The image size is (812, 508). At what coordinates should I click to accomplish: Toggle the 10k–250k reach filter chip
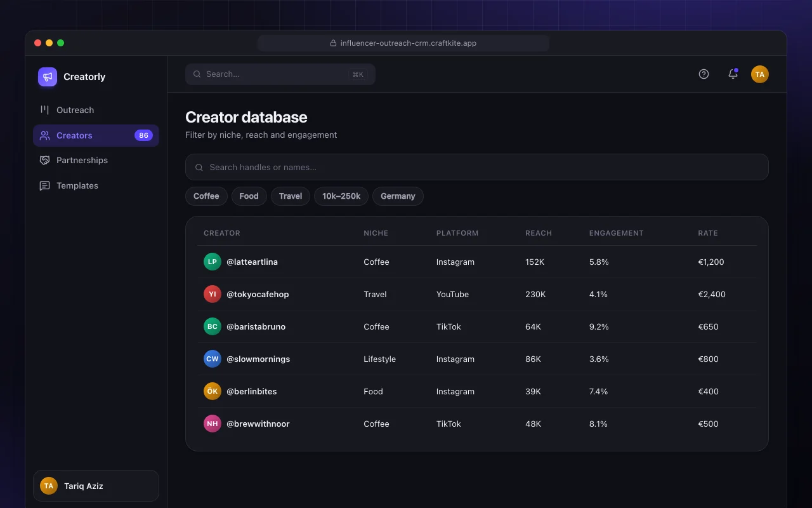pos(341,196)
